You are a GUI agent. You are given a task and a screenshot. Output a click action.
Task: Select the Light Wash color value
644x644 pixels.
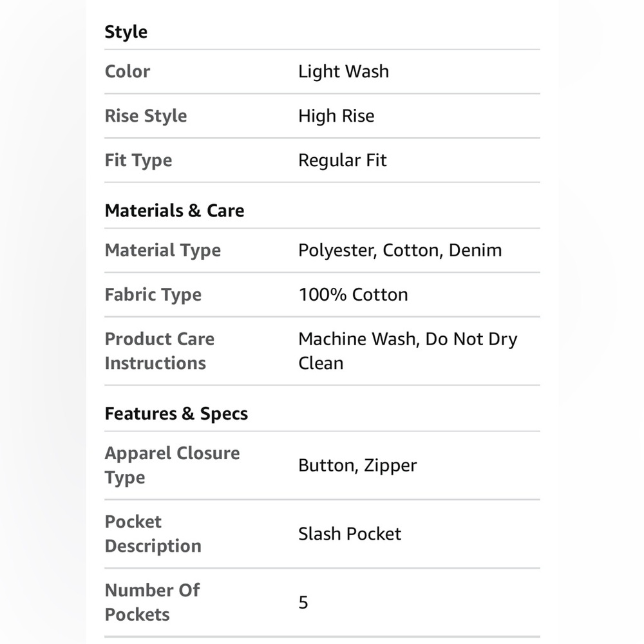click(x=343, y=71)
